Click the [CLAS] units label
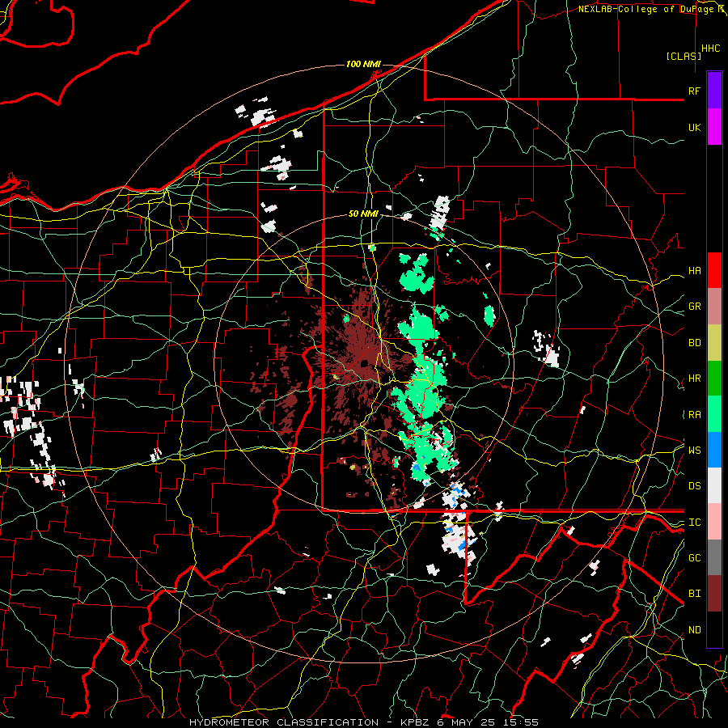728x728 pixels. point(684,56)
